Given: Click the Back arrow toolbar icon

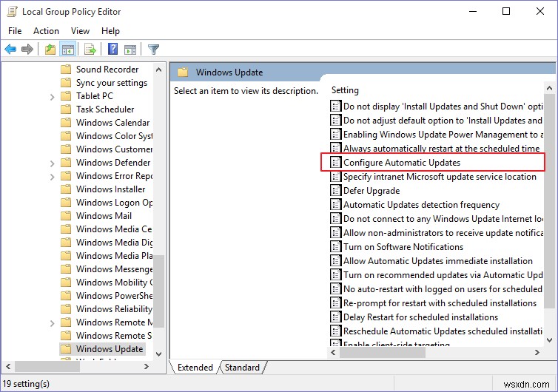Looking at the screenshot, I should coord(10,49).
